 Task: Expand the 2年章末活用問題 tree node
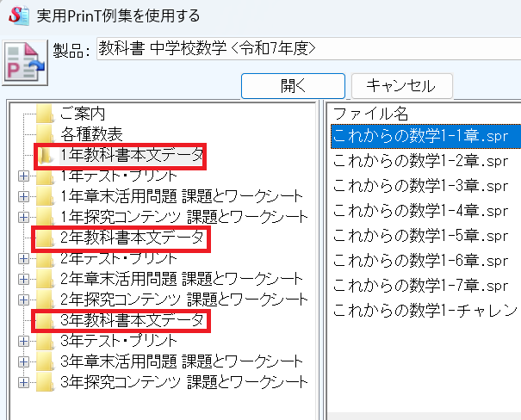23,279
